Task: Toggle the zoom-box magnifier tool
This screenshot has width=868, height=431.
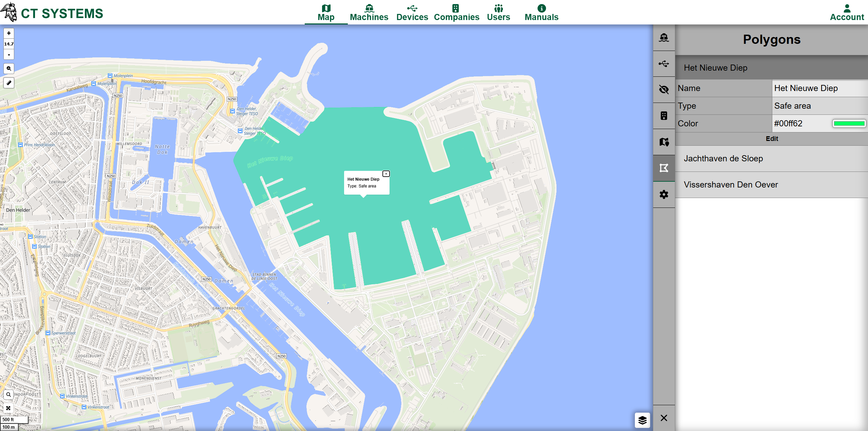Action: (8, 68)
